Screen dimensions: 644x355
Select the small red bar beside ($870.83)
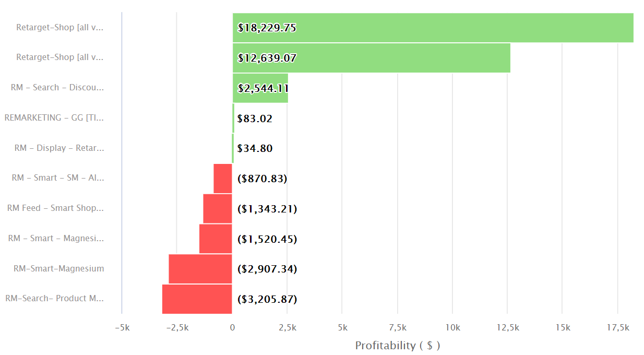point(222,179)
